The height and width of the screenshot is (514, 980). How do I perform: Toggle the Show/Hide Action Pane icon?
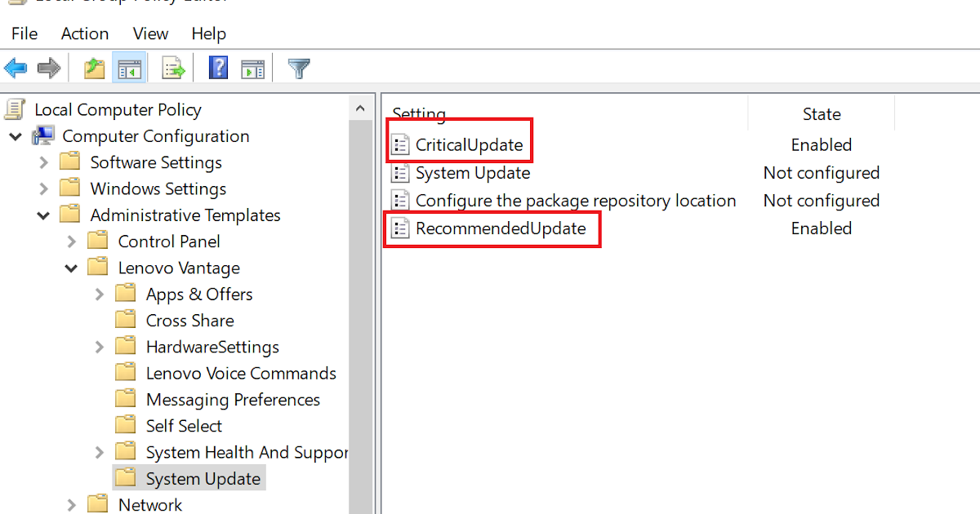[x=253, y=69]
